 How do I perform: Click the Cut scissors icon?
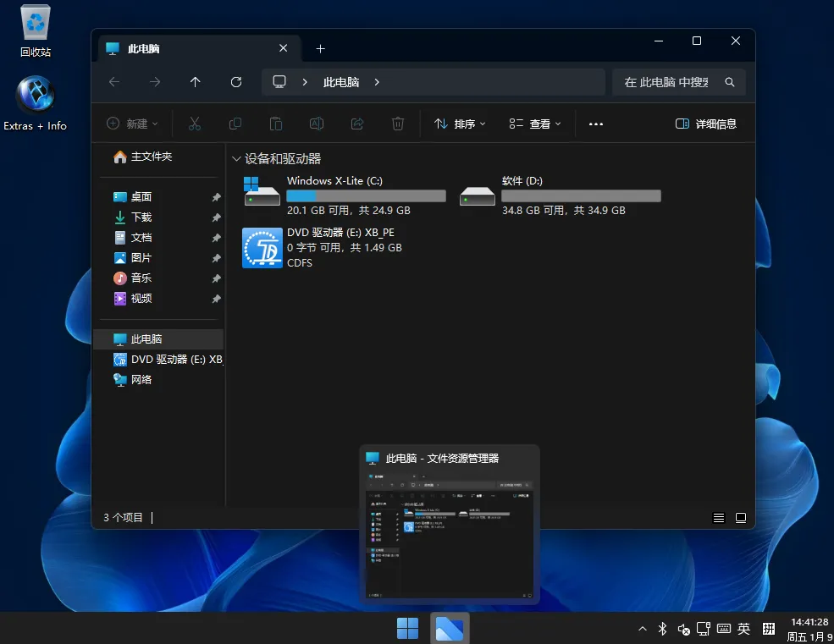[195, 124]
